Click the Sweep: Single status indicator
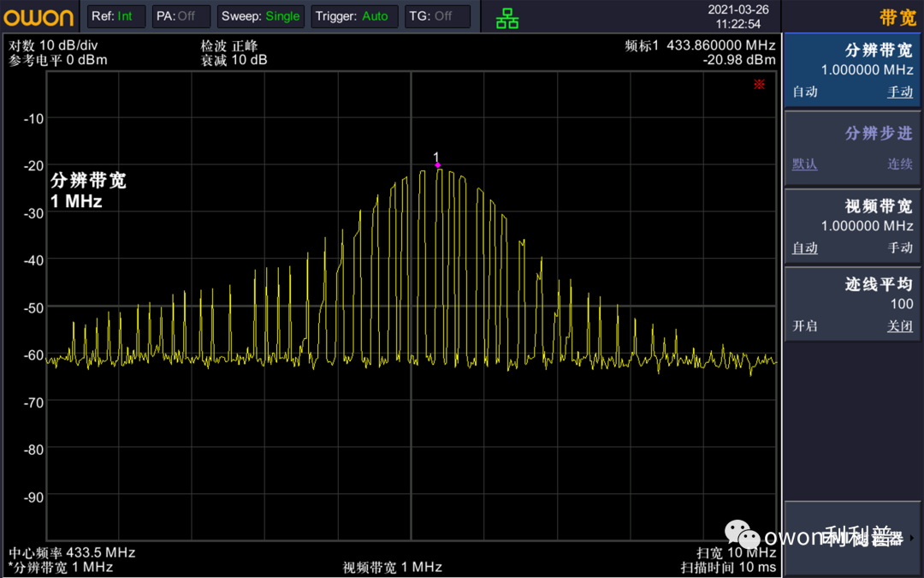This screenshot has height=578, width=924. pos(260,16)
